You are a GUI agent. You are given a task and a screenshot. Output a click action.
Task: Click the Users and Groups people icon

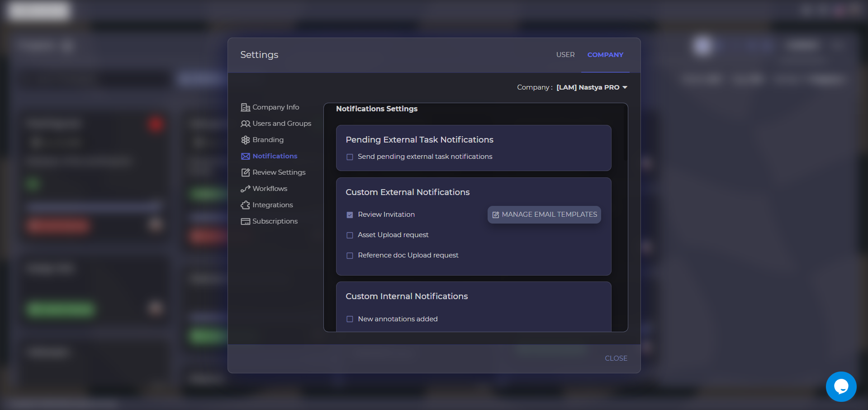point(245,124)
